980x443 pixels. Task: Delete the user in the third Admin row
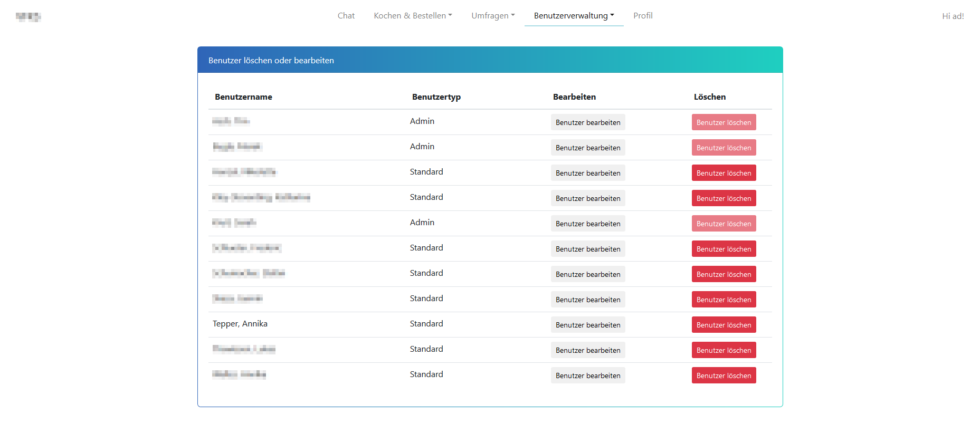724,224
